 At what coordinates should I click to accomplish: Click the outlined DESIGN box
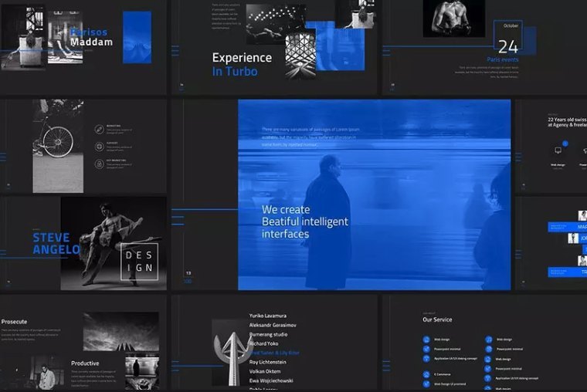click(x=139, y=262)
